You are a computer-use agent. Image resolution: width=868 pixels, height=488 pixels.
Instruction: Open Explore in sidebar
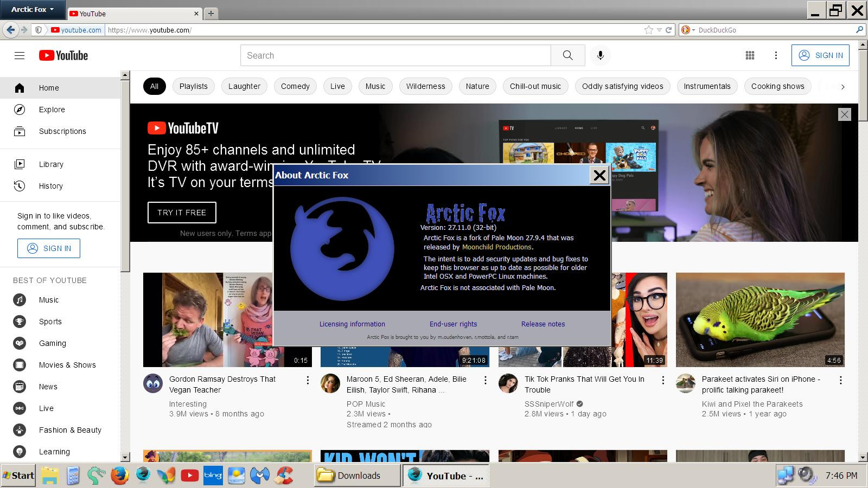click(x=60, y=110)
